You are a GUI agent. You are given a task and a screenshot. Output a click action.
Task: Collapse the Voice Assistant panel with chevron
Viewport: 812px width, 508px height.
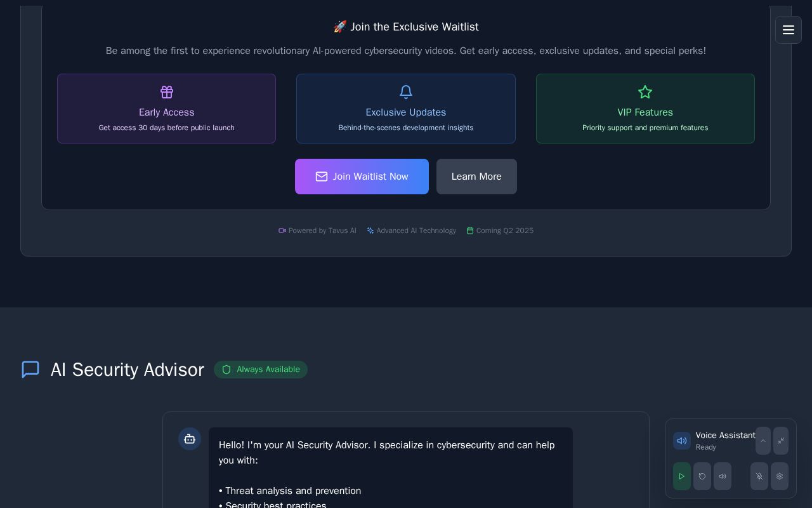[763, 441]
